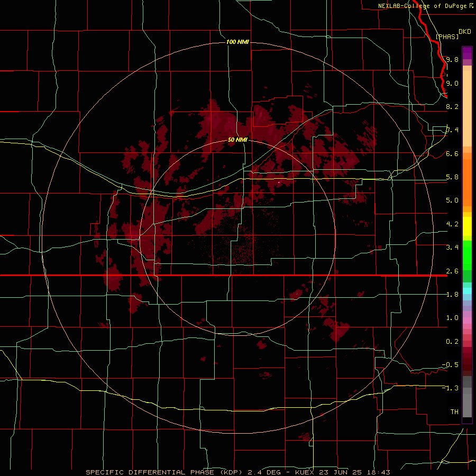
Task: Click the 2.6 scale value
Action: pyautogui.click(x=452, y=271)
